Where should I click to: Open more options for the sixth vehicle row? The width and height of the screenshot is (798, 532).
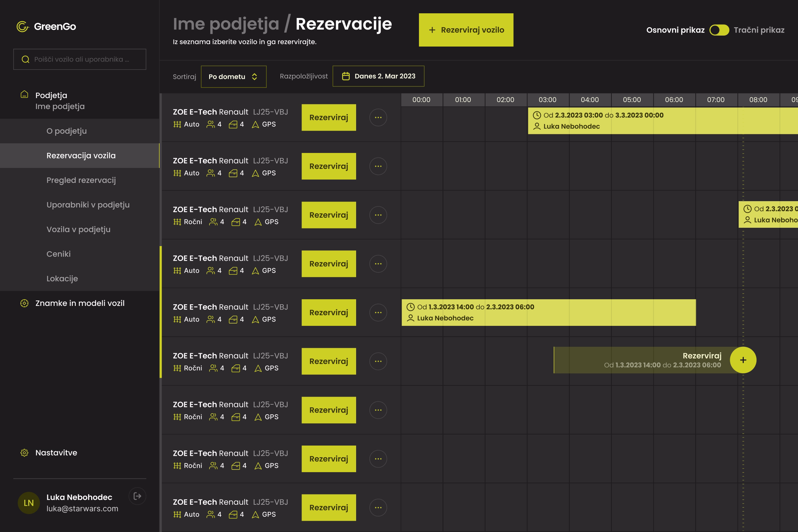378,361
